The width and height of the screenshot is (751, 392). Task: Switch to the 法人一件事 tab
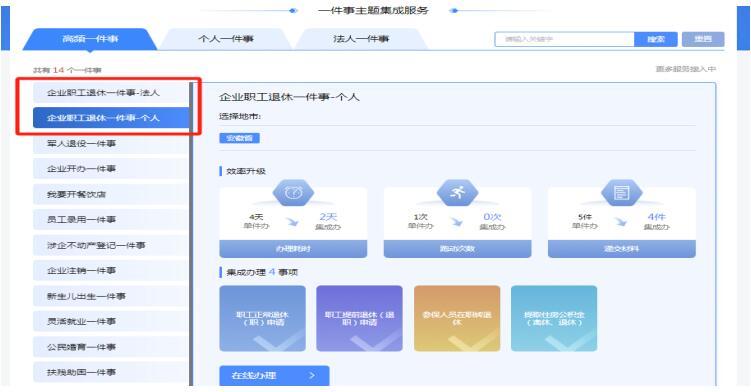tap(361, 39)
